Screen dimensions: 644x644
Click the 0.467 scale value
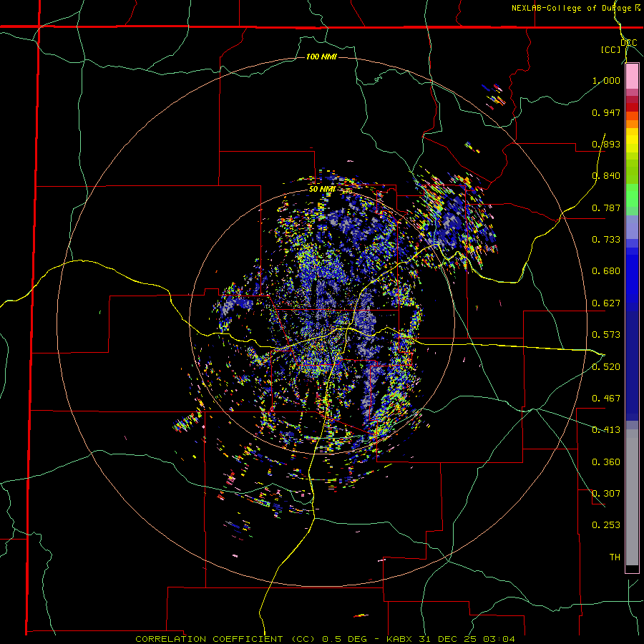[x=606, y=399]
